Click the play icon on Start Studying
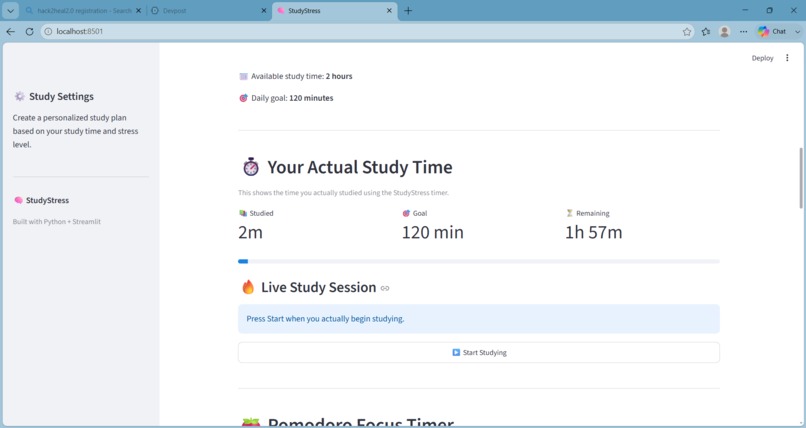Viewport: 806px width, 428px height. tap(456, 352)
